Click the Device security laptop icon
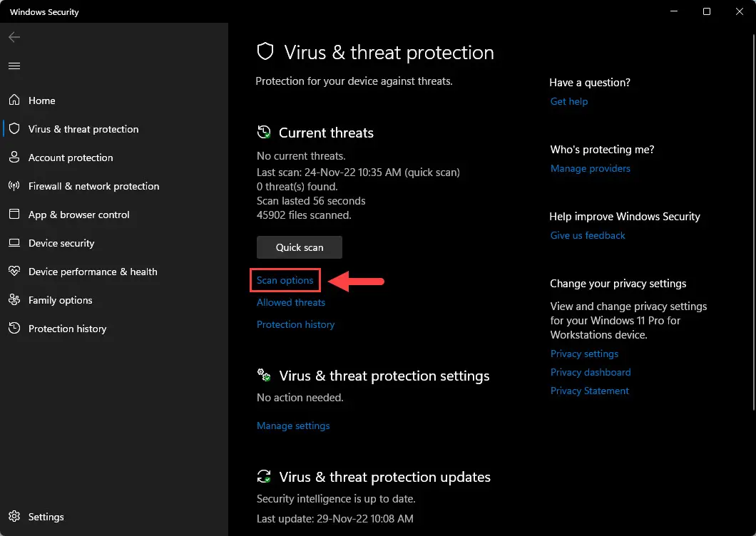The height and width of the screenshot is (536, 756). pos(14,242)
